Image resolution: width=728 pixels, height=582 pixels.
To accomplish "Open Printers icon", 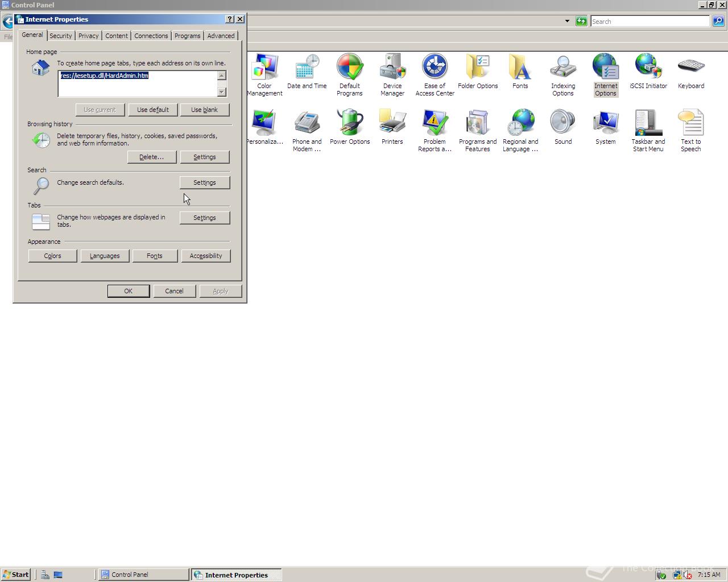I will pyautogui.click(x=392, y=127).
